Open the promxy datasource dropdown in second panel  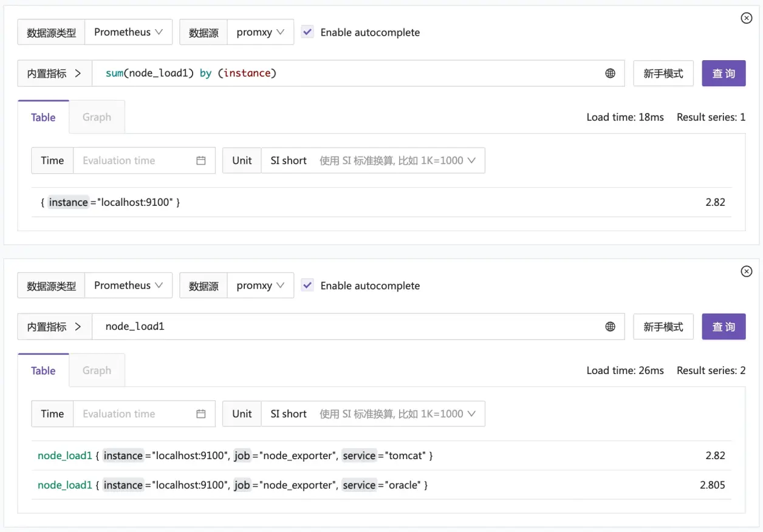pyautogui.click(x=261, y=285)
